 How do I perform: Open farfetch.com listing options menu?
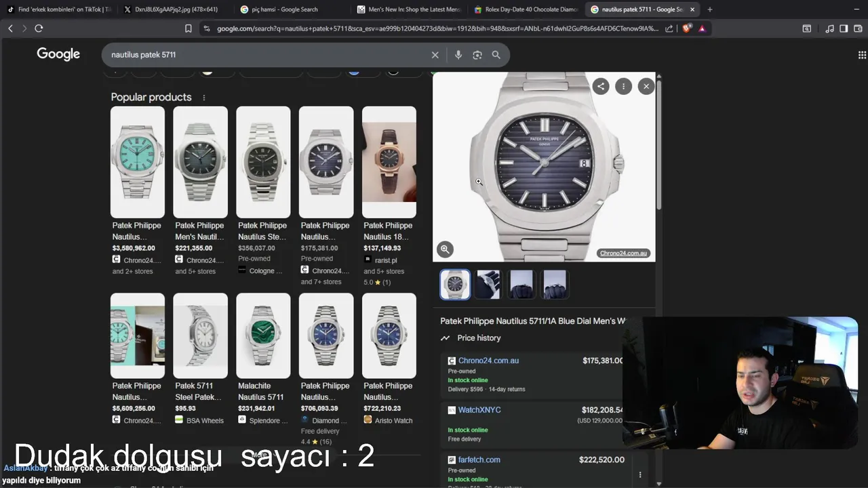(640, 475)
